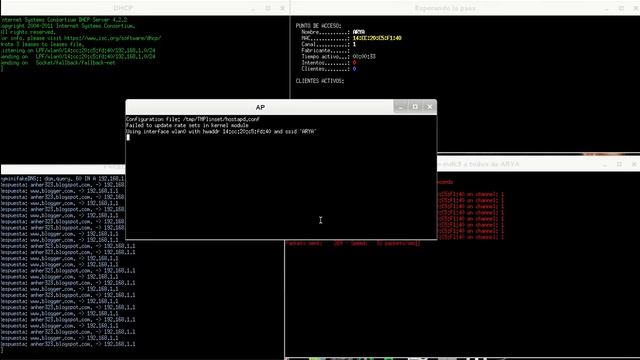
Task: Maximize the DHCP window
Action: (x=268, y=8)
